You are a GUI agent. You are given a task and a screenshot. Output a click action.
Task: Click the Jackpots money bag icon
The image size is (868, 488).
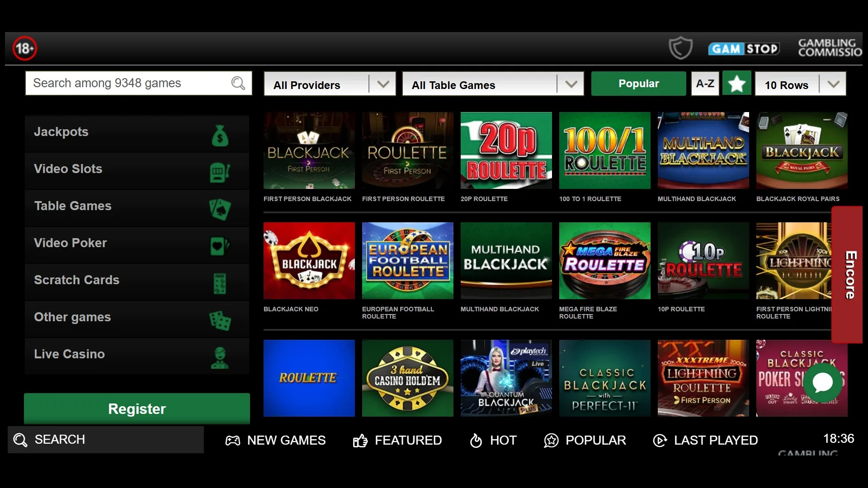(x=220, y=135)
